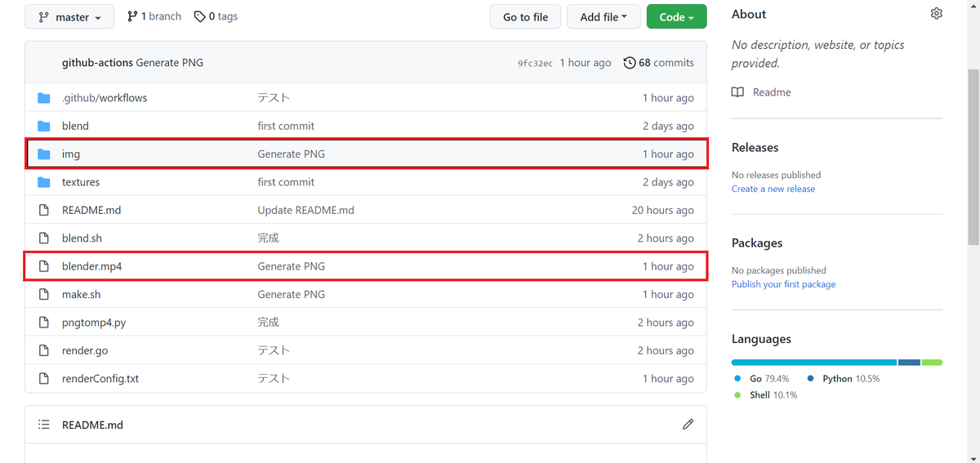This screenshot has width=980, height=463.
Task: Click the Python 10.5% language entry
Action: 844,379
